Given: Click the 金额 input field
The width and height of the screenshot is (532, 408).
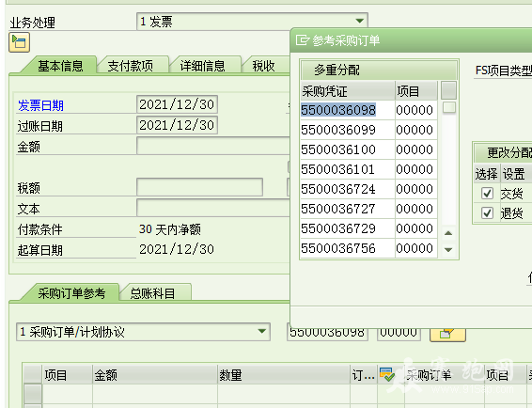Looking at the screenshot, I should [213, 146].
